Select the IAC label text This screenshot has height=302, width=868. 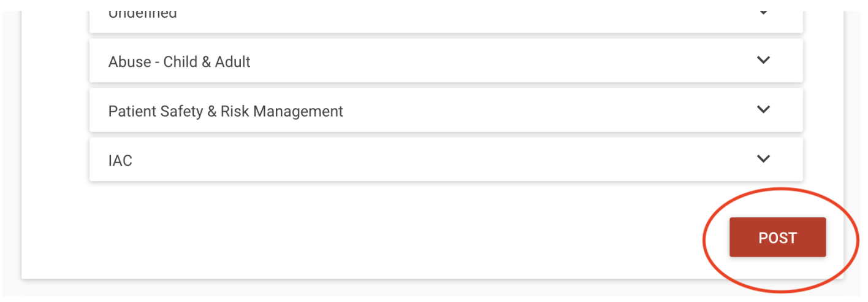click(120, 161)
